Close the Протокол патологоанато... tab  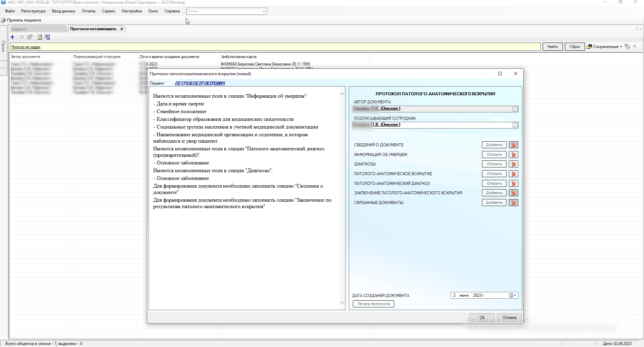[x=122, y=29]
